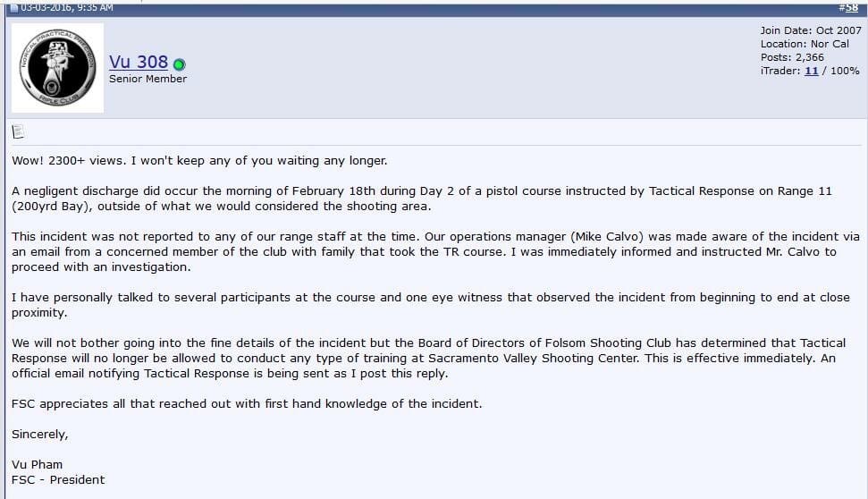Click the Vu Pham signature name
868x499 pixels.
click(x=37, y=465)
